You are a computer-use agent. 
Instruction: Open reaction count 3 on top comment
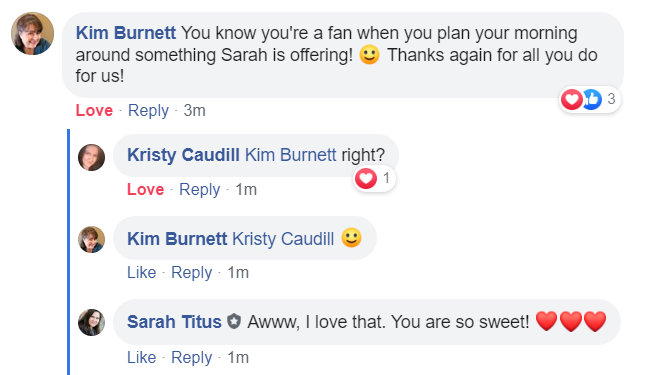click(x=611, y=99)
